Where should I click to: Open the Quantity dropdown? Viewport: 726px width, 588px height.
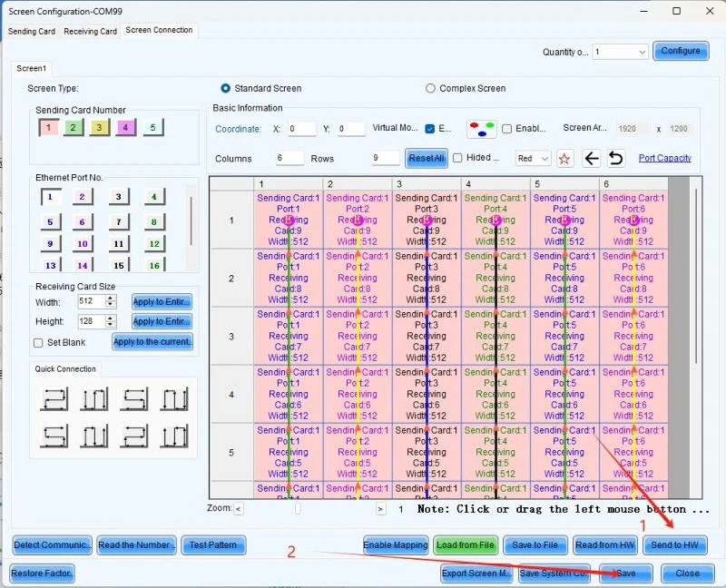point(621,52)
